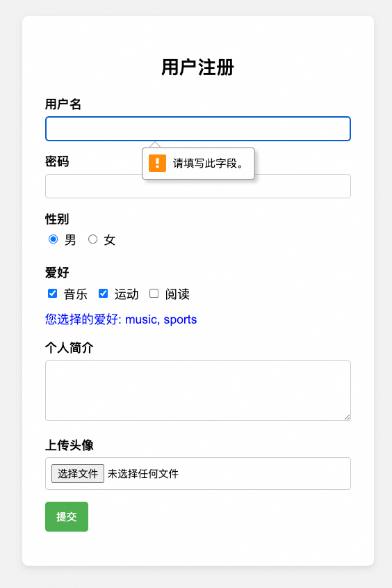The width and height of the screenshot is (392, 588).
Task: Click the 用户注册 heading
Action: (x=197, y=67)
